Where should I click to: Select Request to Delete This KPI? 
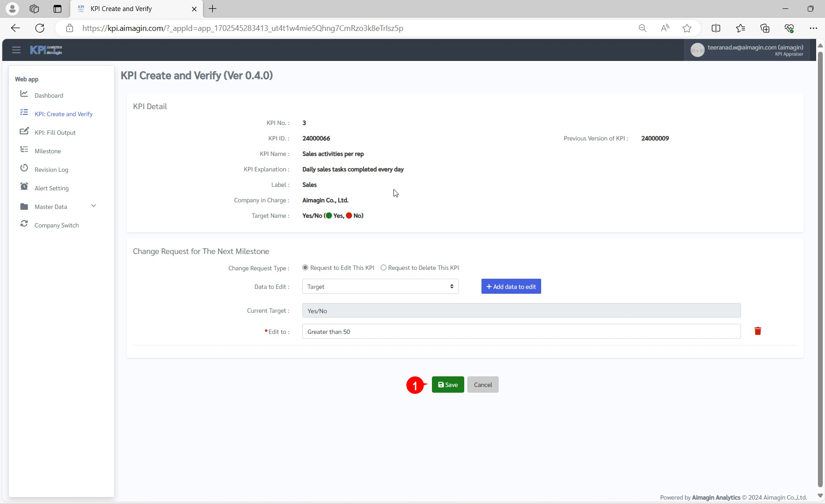point(383,268)
